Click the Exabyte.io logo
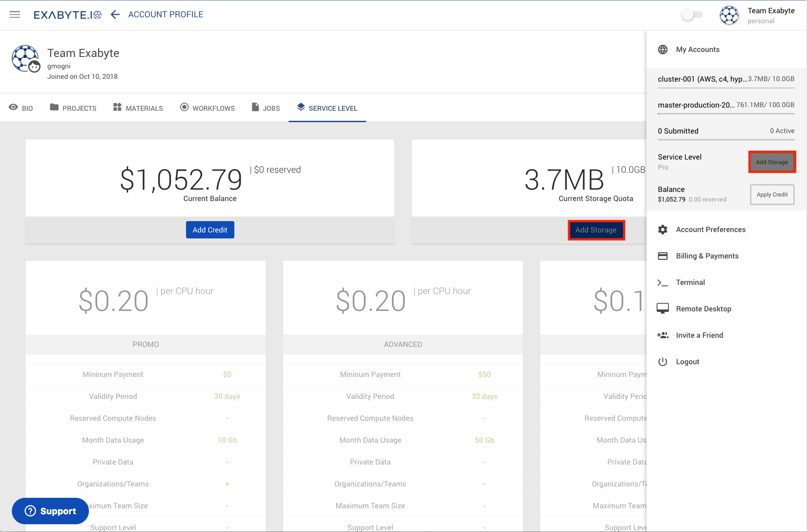This screenshot has width=807, height=532. 67,15
